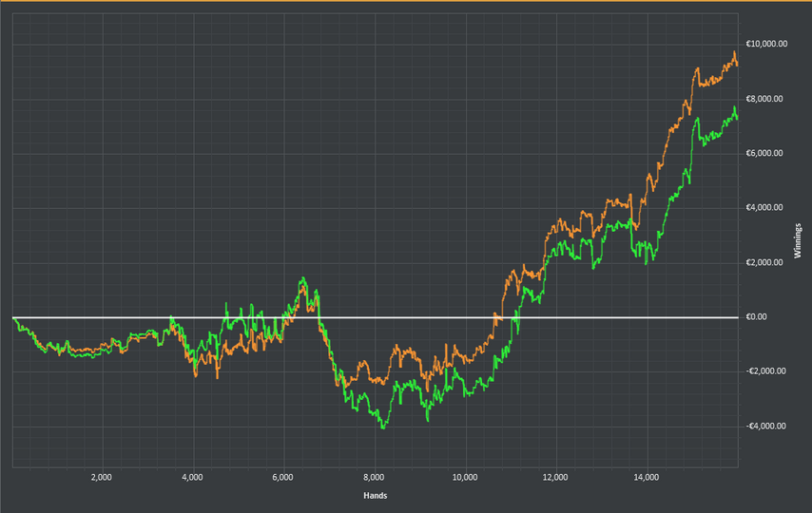
Task: Click the vertical Winnings axis title
Action: click(x=798, y=240)
